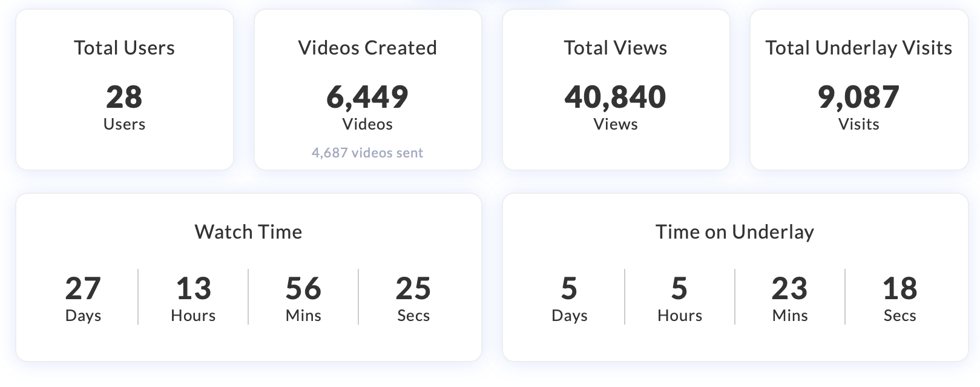Click the underlay time Days value
The image size is (980, 387).
[570, 289]
